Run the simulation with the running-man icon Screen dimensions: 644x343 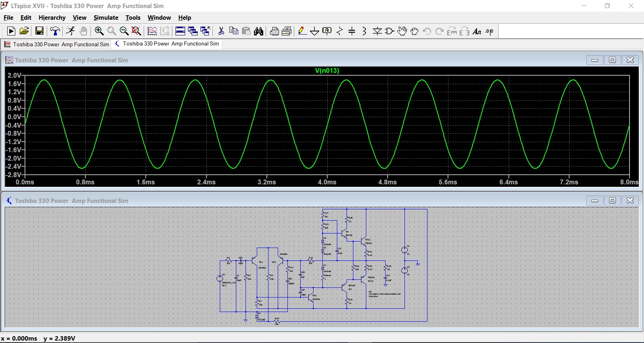pos(70,31)
